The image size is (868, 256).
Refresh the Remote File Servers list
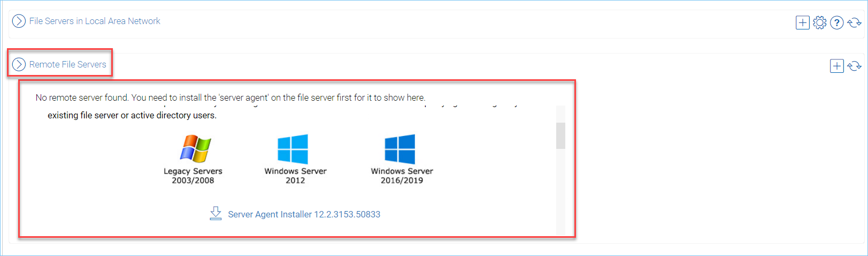(x=854, y=66)
